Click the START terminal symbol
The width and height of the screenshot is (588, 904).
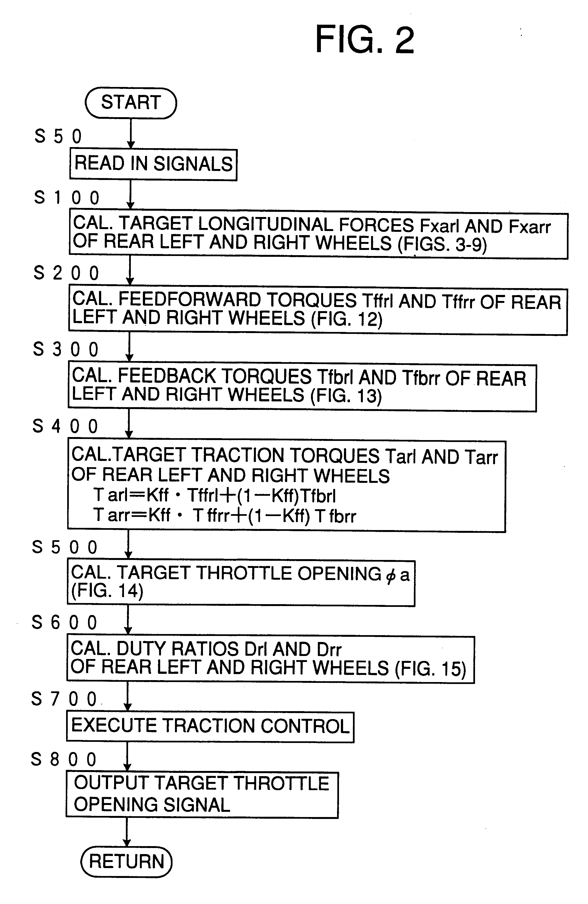coord(186,104)
